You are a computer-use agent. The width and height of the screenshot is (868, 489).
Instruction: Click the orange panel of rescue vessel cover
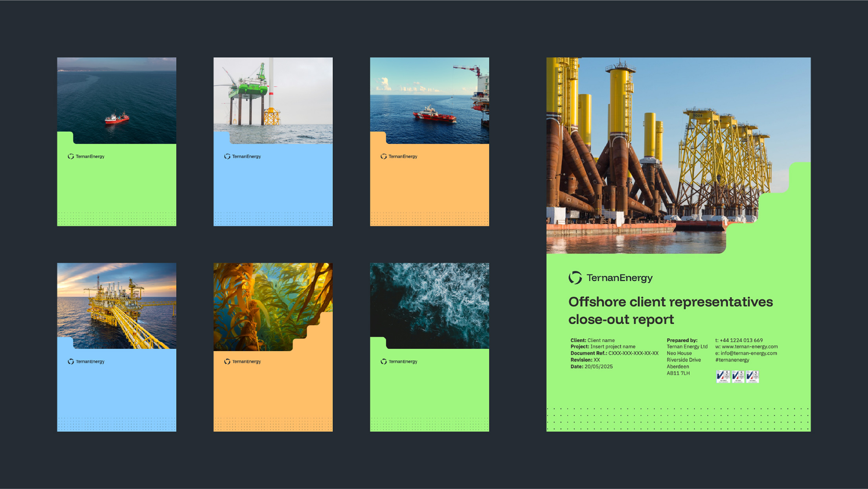point(429,185)
